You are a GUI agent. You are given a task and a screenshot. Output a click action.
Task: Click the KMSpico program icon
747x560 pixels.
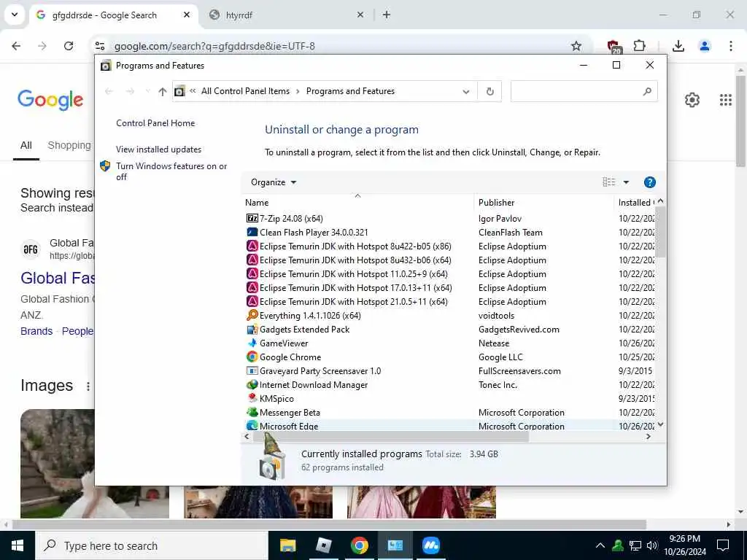[x=252, y=398]
